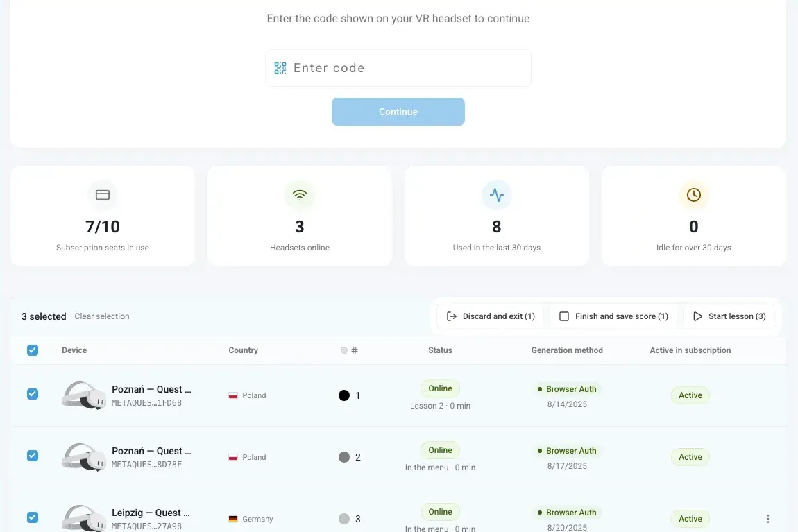Screen dimensions: 798x532
Task: Click Finish and save score (1) button
Action: tap(613, 316)
